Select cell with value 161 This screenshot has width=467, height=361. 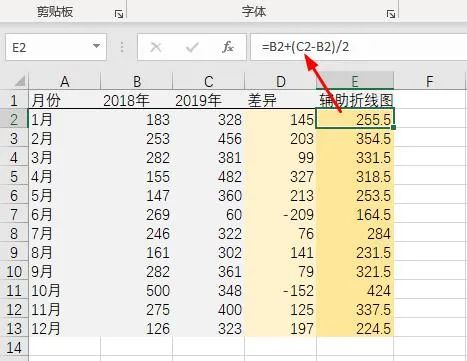pos(137,253)
